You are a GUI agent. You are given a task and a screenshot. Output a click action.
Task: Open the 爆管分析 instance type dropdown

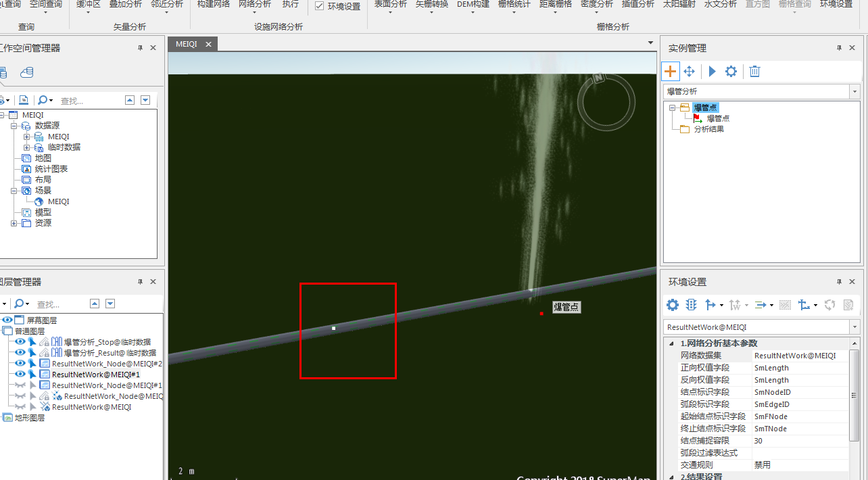pos(854,91)
